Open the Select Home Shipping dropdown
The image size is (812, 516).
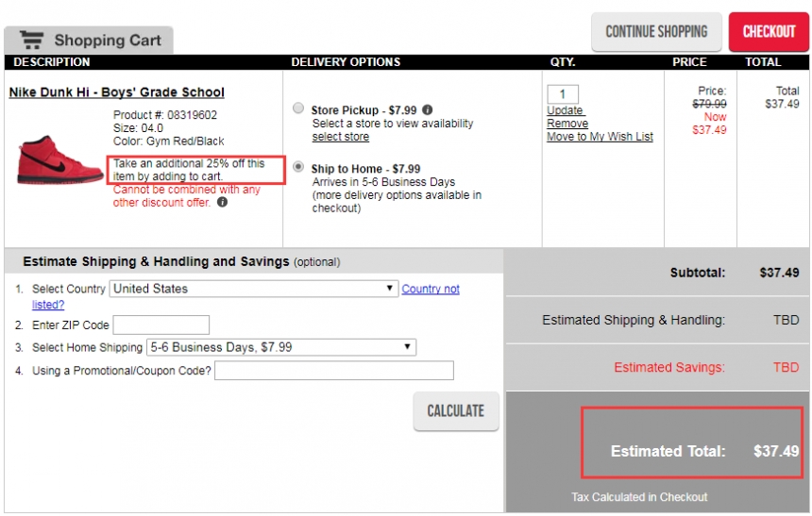[x=281, y=347]
